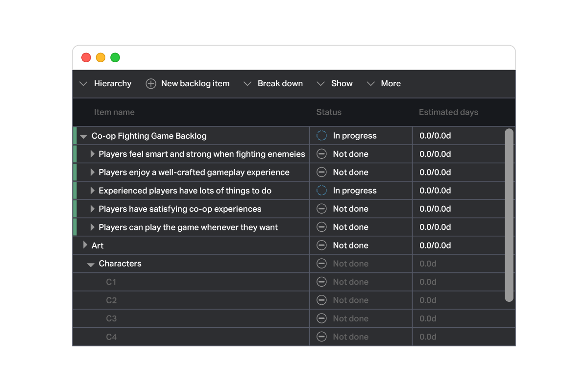The width and height of the screenshot is (588, 392).
Task: Collapse the Characters row
Action: click(90, 263)
